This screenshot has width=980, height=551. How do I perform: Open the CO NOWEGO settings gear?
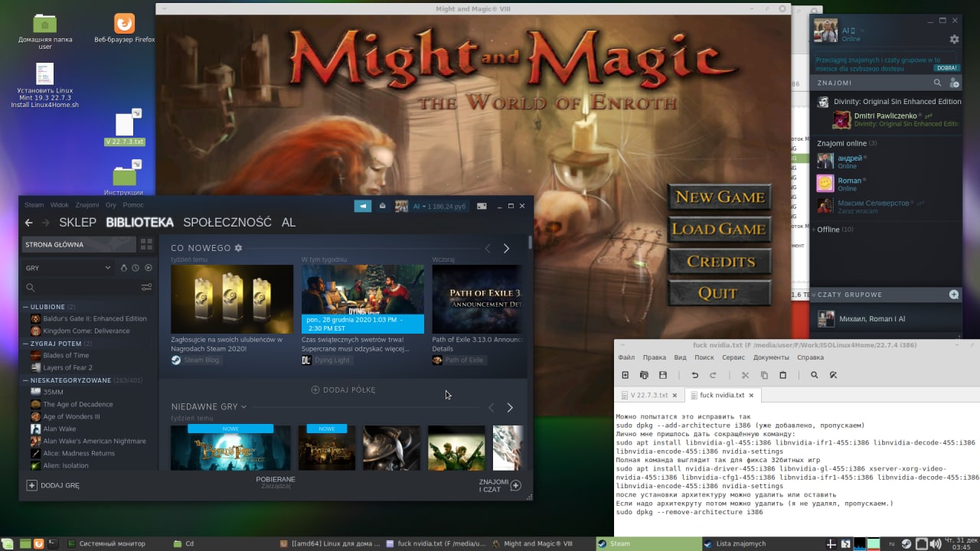click(x=238, y=248)
